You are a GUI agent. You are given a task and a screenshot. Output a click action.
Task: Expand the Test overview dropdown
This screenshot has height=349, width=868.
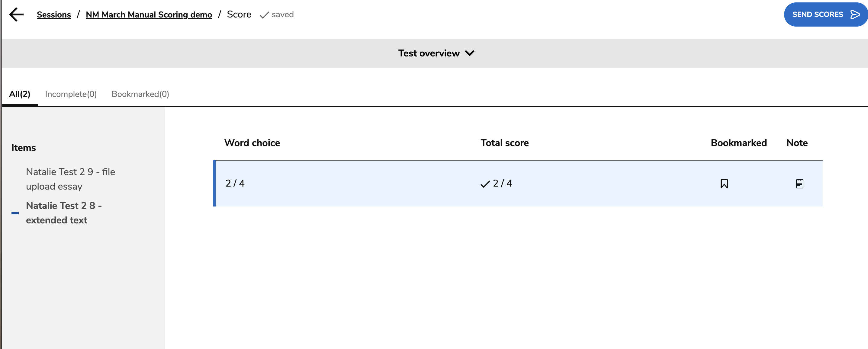(436, 53)
